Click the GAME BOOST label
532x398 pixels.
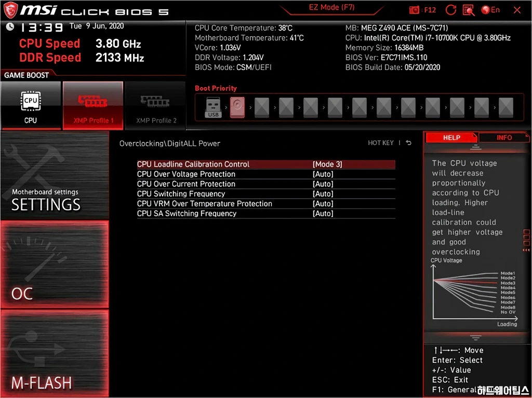pyautogui.click(x=26, y=75)
